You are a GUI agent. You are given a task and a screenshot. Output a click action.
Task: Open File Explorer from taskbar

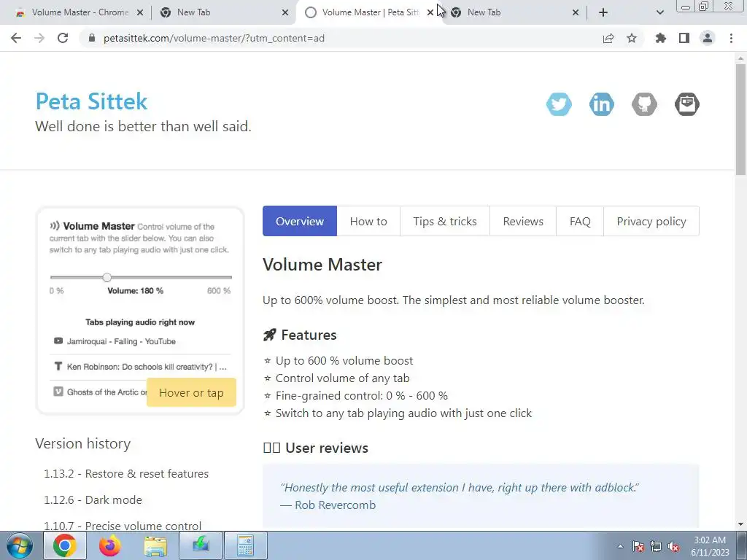[x=155, y=545]
